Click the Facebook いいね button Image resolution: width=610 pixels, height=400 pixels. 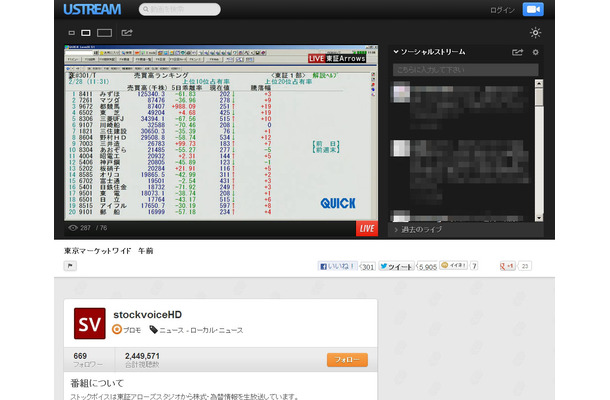click(x=337, y=266)
